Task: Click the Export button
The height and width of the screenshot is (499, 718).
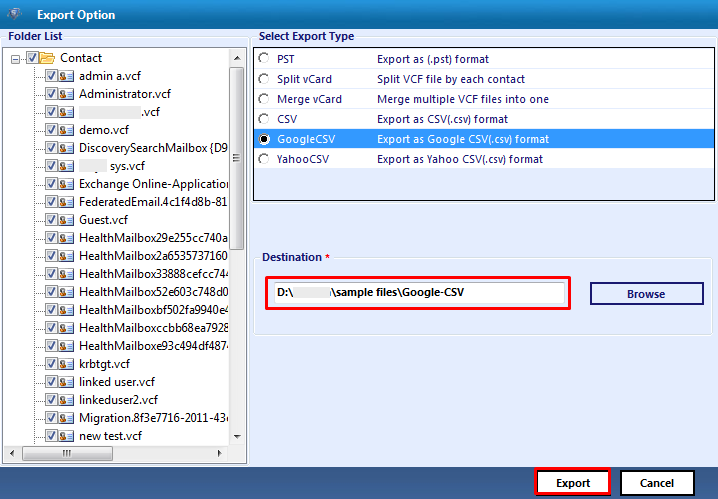Action: (573, 483)
